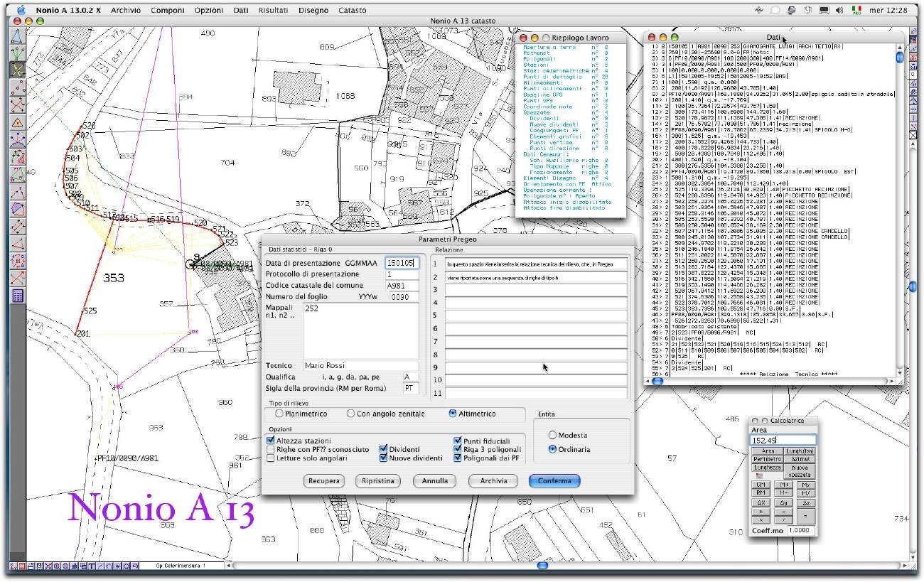Select the orange warning triangle tool
Viewport: 924px width, 582px height.
point(16,122)
